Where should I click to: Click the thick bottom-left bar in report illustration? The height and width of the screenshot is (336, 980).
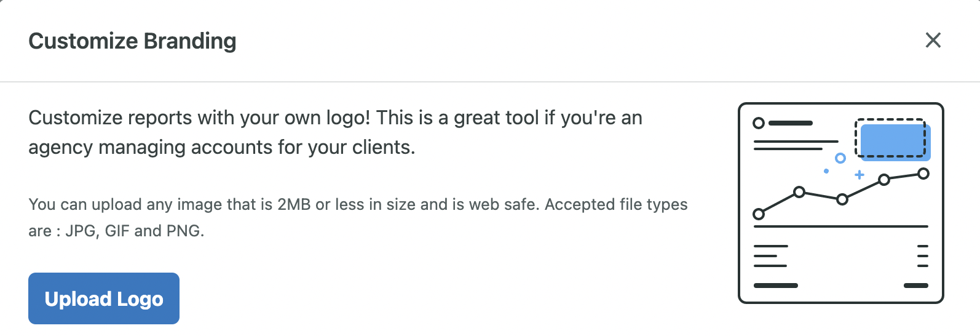[776, 286]
